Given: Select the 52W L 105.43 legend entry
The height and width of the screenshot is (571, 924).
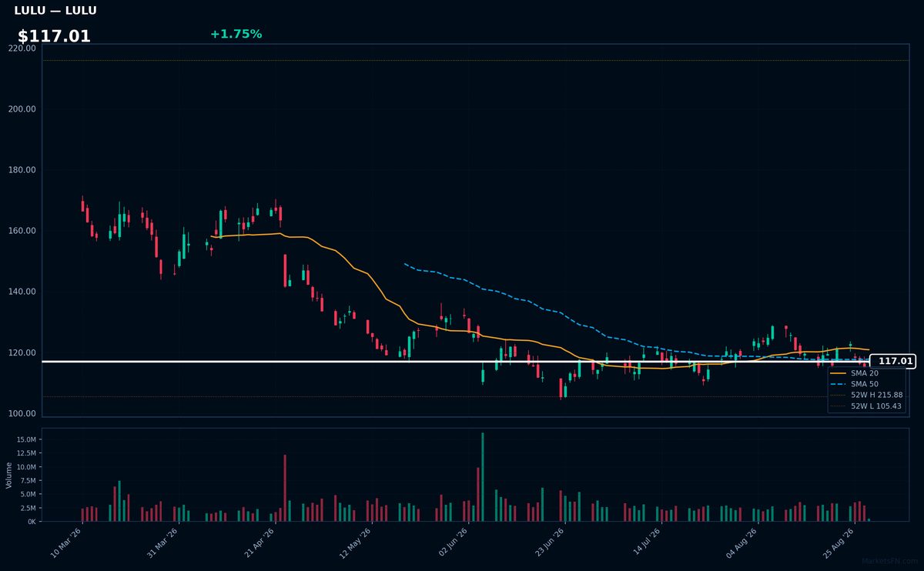Looking at the screenshot, I should [867, 406].
